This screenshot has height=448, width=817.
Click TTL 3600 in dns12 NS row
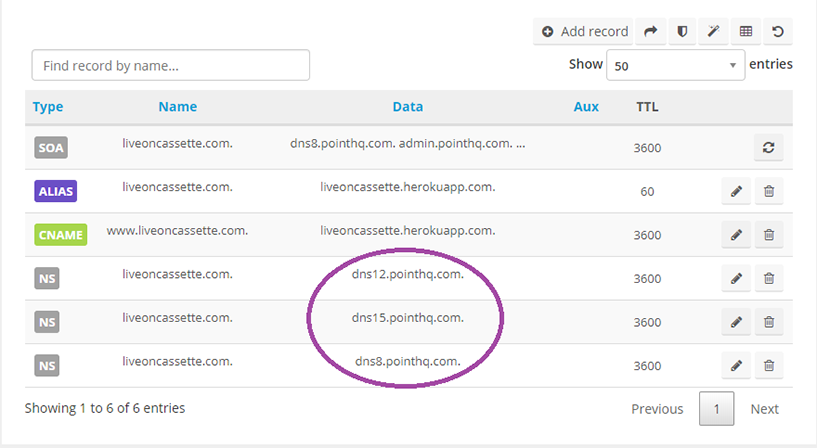coord(647,279)
